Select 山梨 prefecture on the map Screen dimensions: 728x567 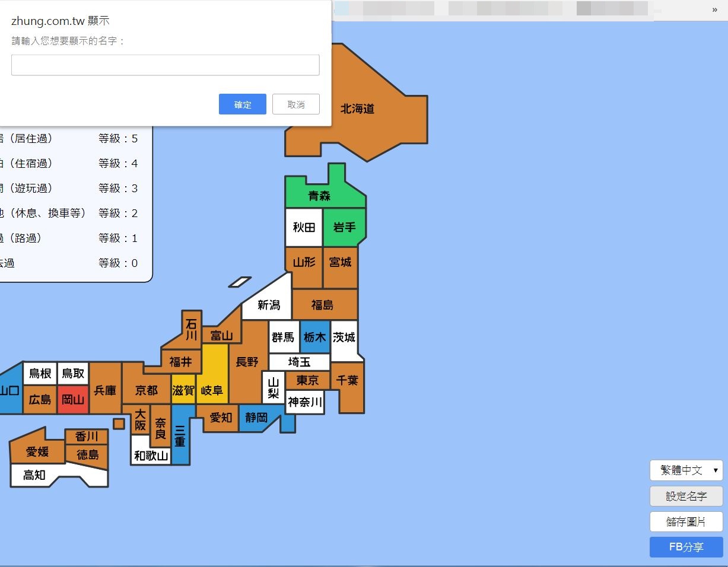(274, 388)
